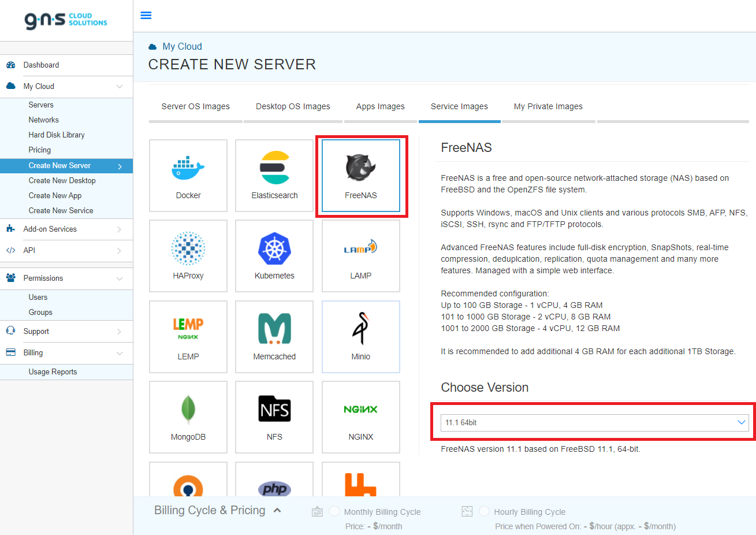Image resolution: width=756 pixels, height=535 pixels.
Task: Open Dashboard in the sidebar
Action: click(41, 65)
